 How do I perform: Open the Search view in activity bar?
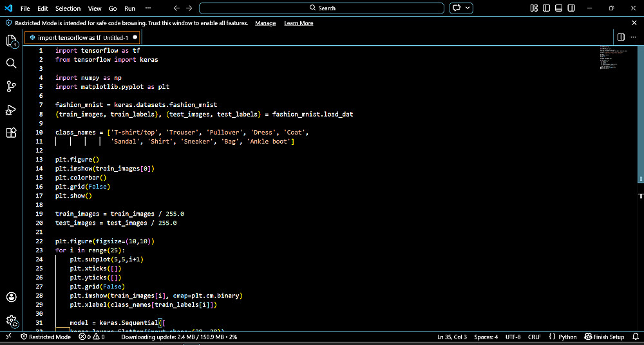click(11, 63)
